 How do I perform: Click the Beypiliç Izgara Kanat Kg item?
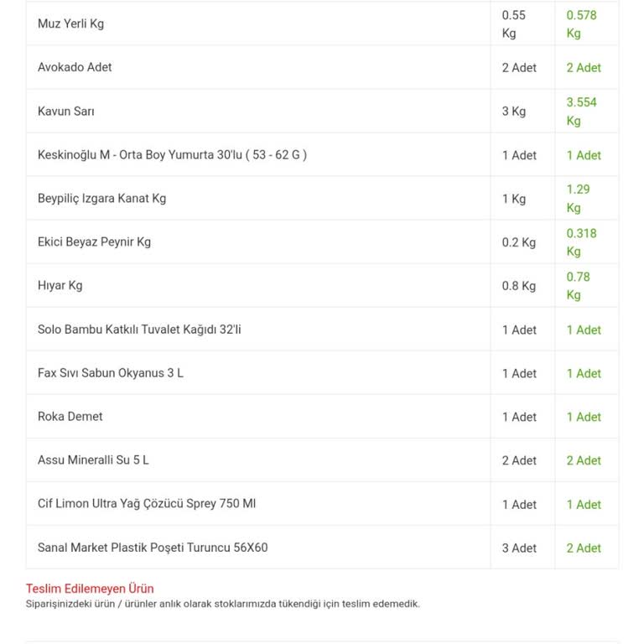tap(101, 198)
